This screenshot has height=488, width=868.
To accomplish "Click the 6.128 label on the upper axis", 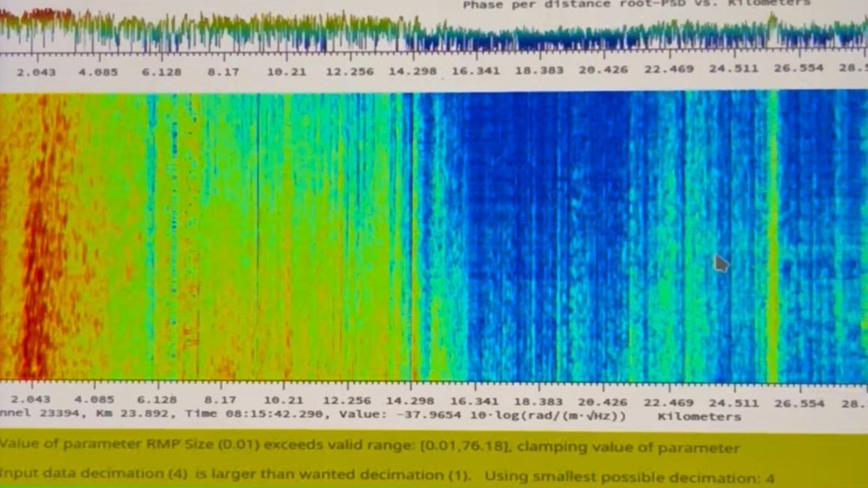I will tap(161, 72).
